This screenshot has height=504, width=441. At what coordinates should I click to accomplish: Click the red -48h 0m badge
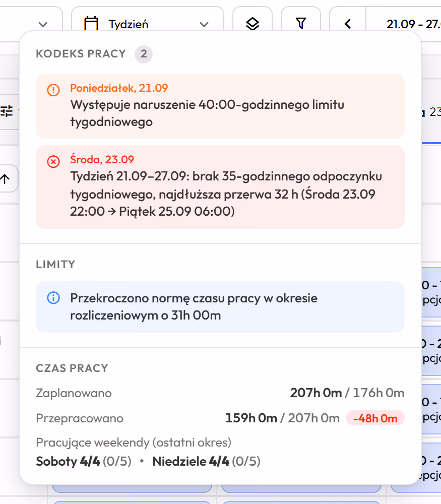click(x=375, y=418)
